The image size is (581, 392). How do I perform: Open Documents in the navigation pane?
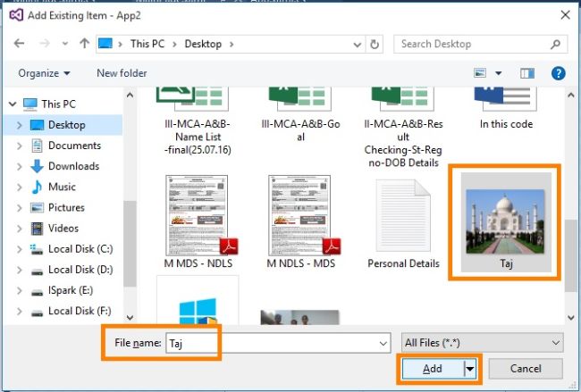[x=74, y=146]
